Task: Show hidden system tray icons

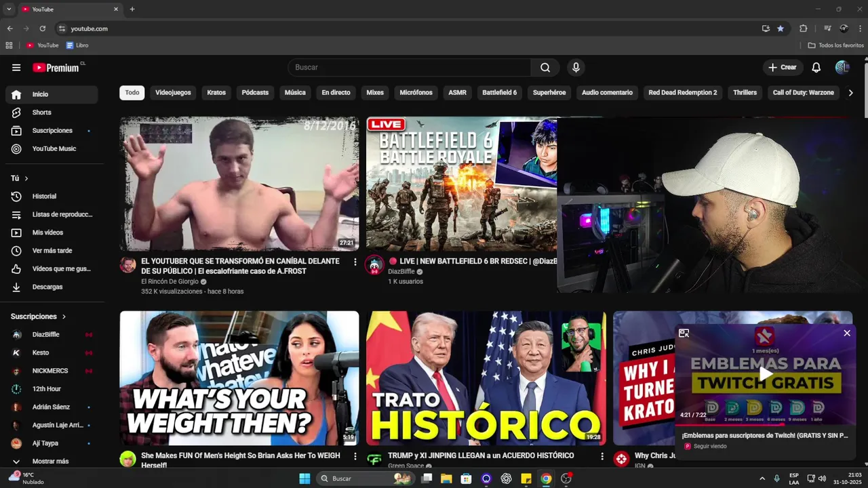Action: click(762, 479)
